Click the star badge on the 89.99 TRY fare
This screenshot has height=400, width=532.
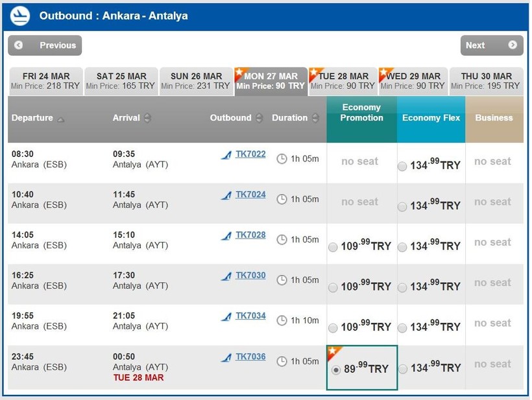(x=334, y=353)
